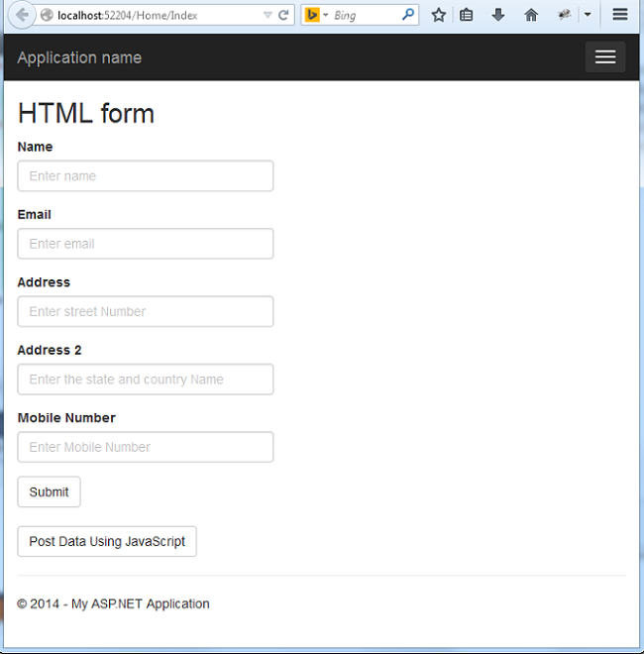Screen dimensions: 644x654
Task: Open the downloads panel arrow
Action: click(498, 16)
